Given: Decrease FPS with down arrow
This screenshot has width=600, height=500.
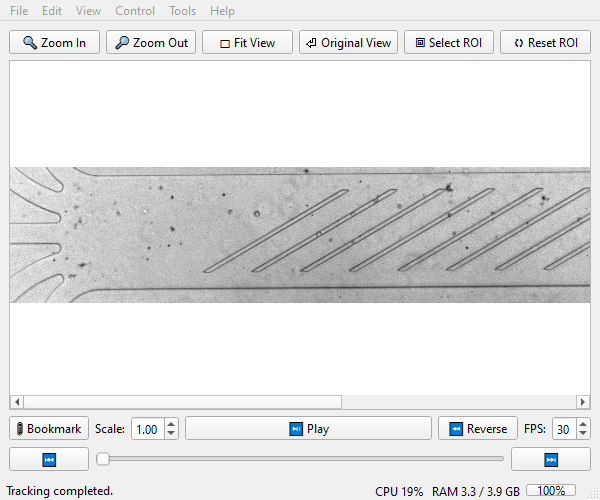Looking at the screenshot, I should [x=583, y=434].
